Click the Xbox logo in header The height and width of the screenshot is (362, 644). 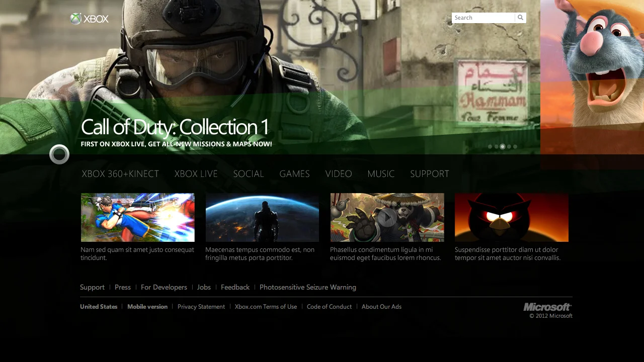90,19
